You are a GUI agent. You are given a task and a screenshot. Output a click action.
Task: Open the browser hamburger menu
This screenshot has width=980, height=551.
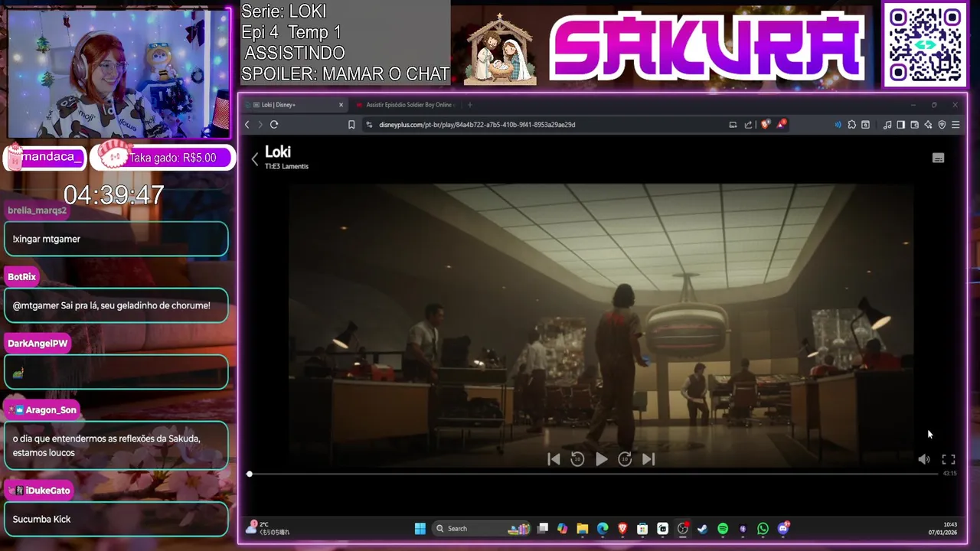pos(955,125)
